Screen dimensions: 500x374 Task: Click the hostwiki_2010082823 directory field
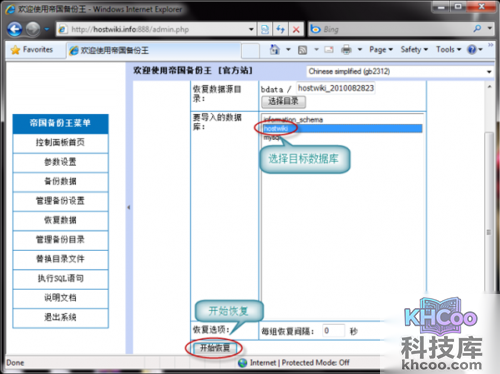pyautogui.click(x=336, y=88)
